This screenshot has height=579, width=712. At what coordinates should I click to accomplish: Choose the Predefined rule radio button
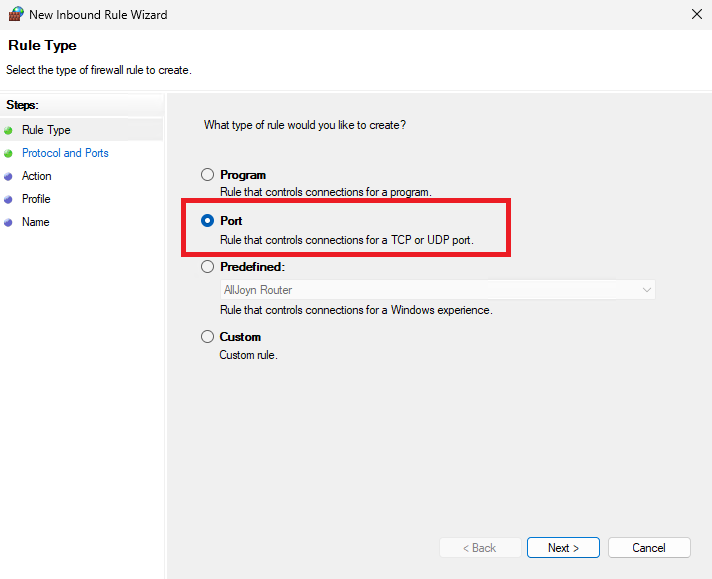click(x=208, y=267)
